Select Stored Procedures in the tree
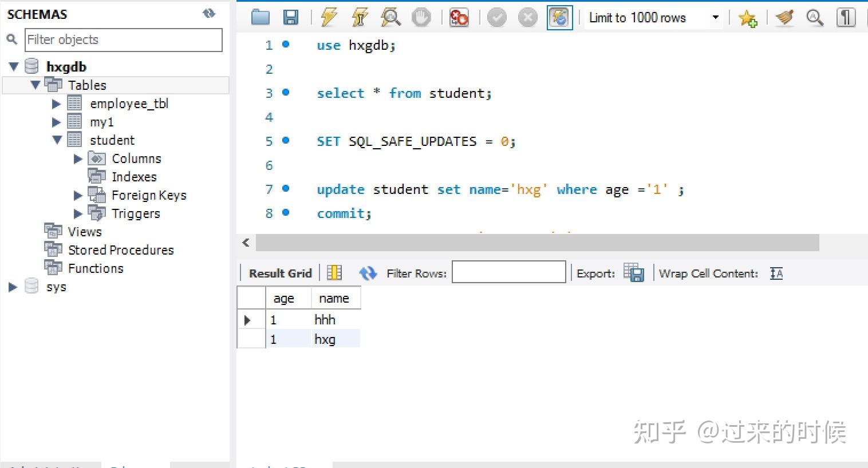The height and width of the screenshot is (468, 868). [x=121, y=250]
